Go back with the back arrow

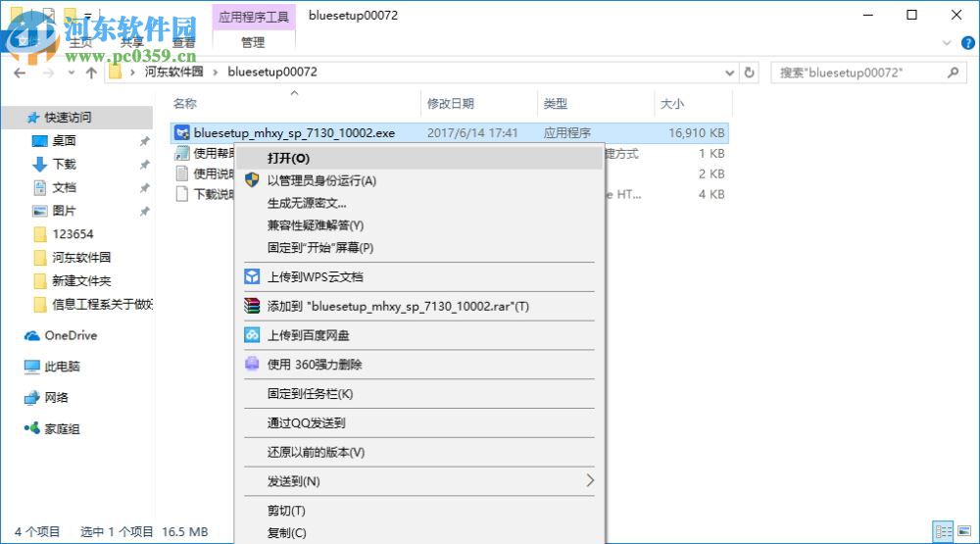coord(20,73)
